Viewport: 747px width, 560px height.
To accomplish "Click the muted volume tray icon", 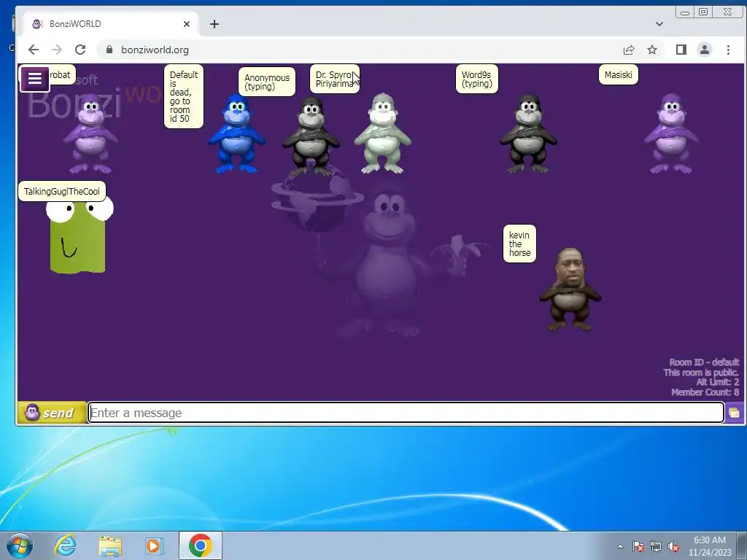I will 673,546.
